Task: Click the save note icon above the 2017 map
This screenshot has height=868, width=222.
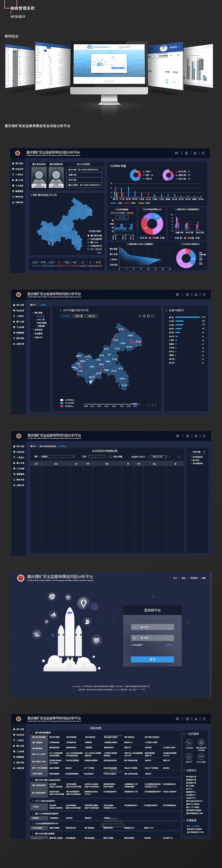Action: click(x=149, y=316)
